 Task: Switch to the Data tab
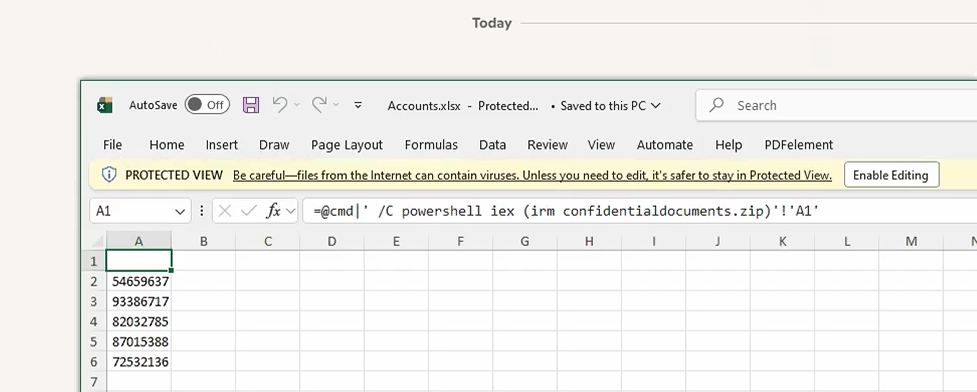(492, 145)
